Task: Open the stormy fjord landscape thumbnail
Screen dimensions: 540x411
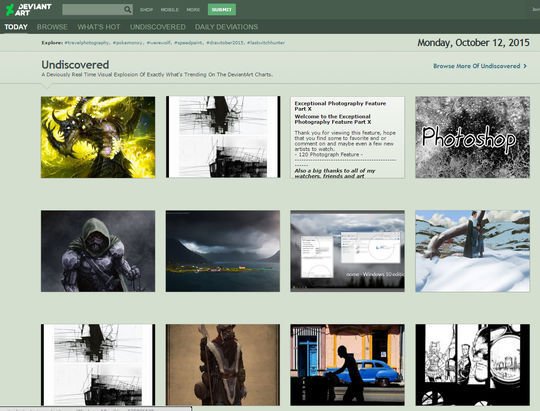Action: (223, 251)
